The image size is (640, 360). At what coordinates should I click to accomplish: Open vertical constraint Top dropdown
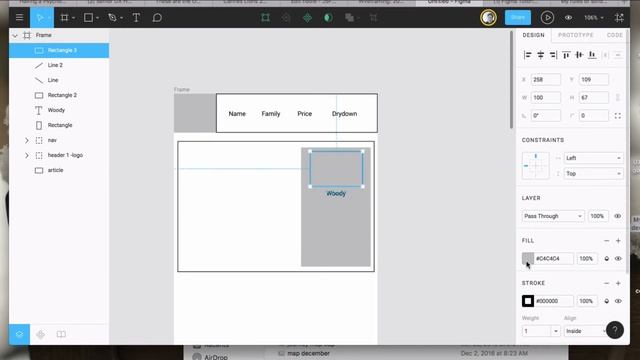[x=593, y=173]
